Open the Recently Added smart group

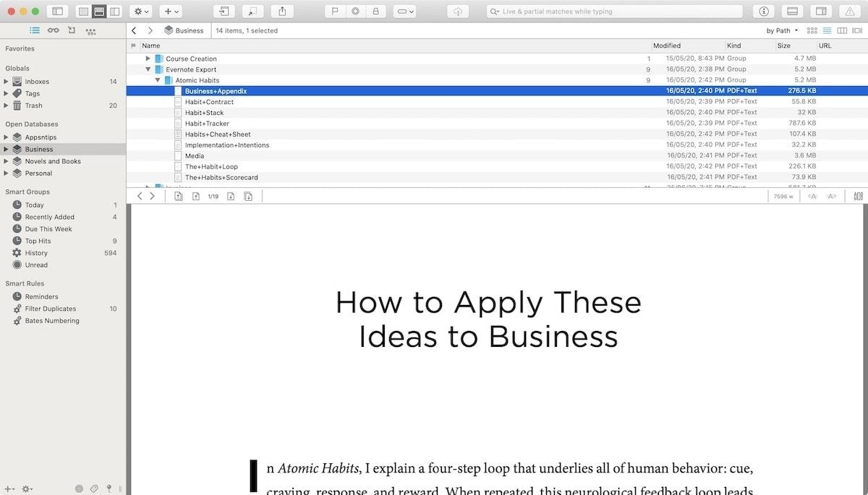(x=49, y=217)
